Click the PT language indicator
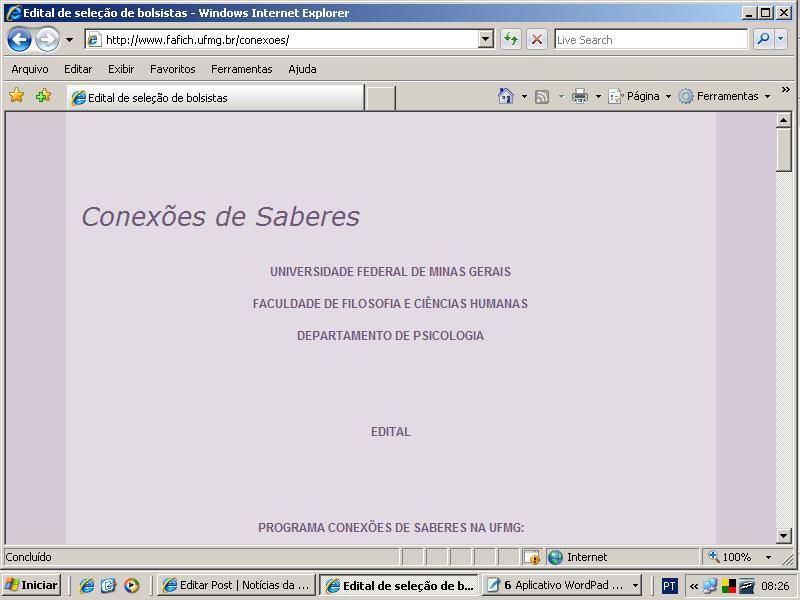800x600 pixels. (x=669, y=585)
